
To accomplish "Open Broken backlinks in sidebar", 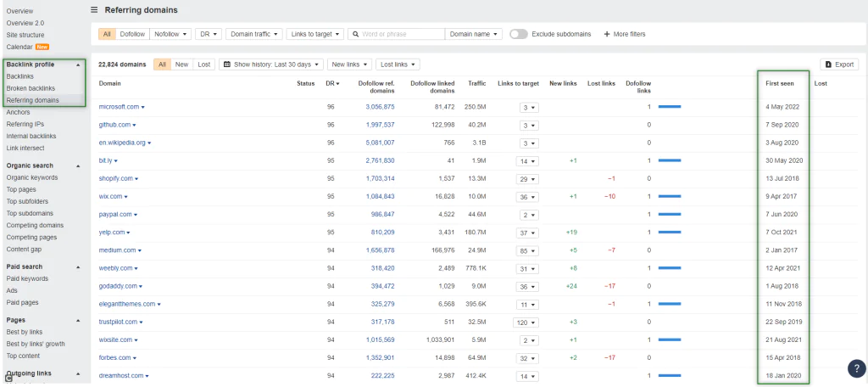I will tap(31, 88).
